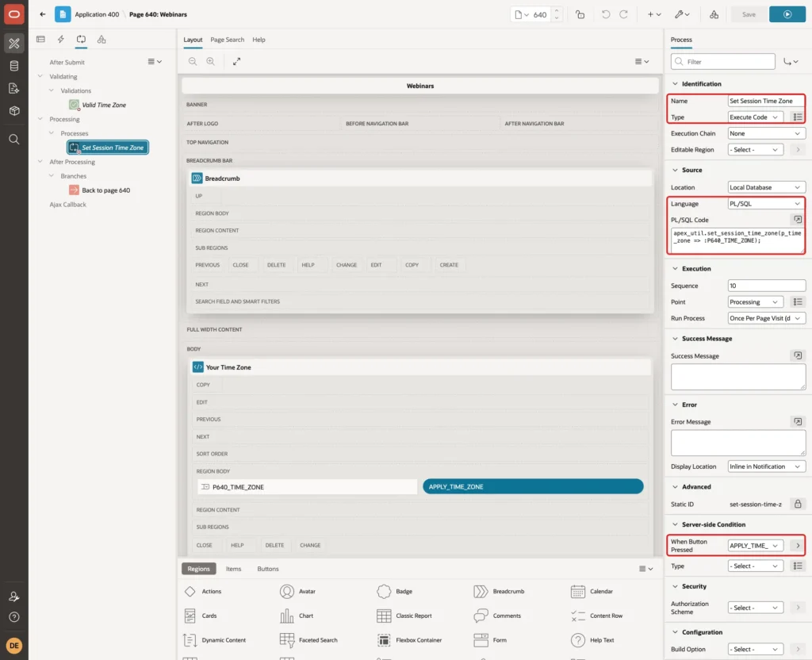Screen dimensions: 812x660
Task: Select the Calendar region in the gallery
Action: point(592,591)
